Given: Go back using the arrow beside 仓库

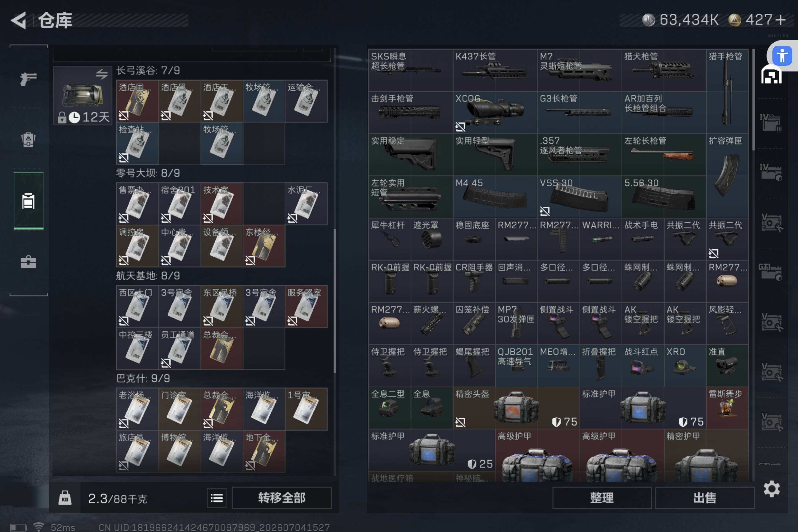Looking at the screenshot, I should pyautogui.click(x=19, y=20).
